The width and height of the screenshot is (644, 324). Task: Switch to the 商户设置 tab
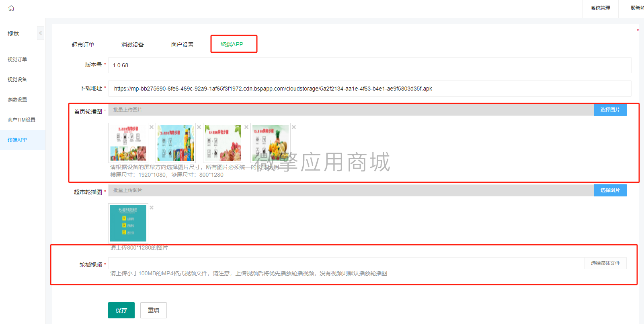(182, 45)
